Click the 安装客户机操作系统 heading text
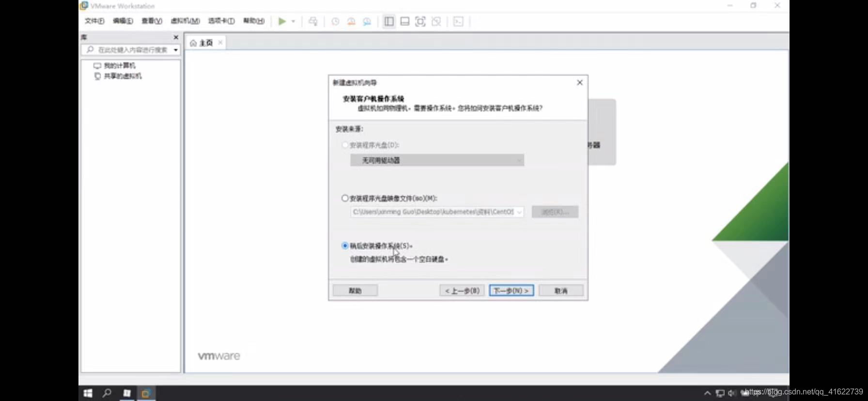 point(373,99)
